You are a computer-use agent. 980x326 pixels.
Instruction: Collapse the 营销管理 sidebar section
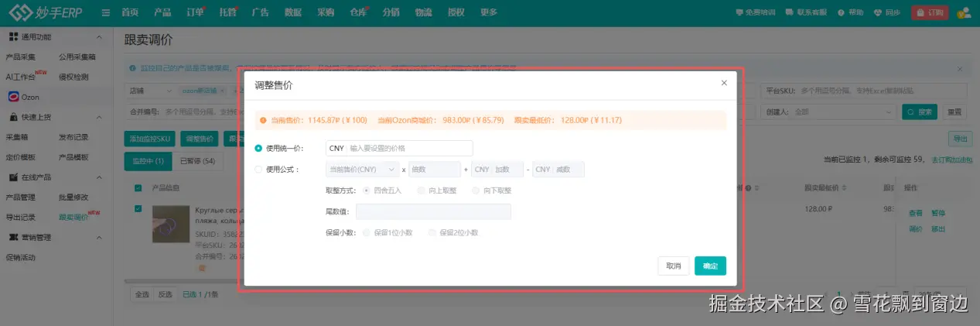pos(99,238)
